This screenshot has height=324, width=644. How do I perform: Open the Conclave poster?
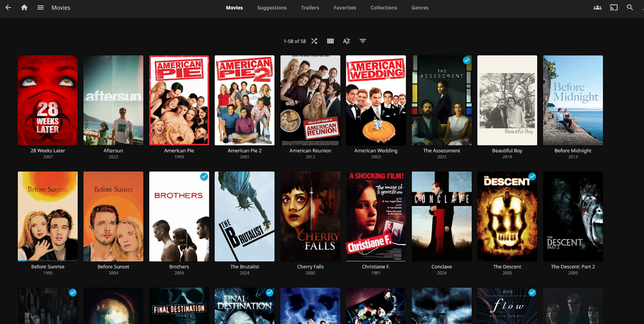[442, 216]
